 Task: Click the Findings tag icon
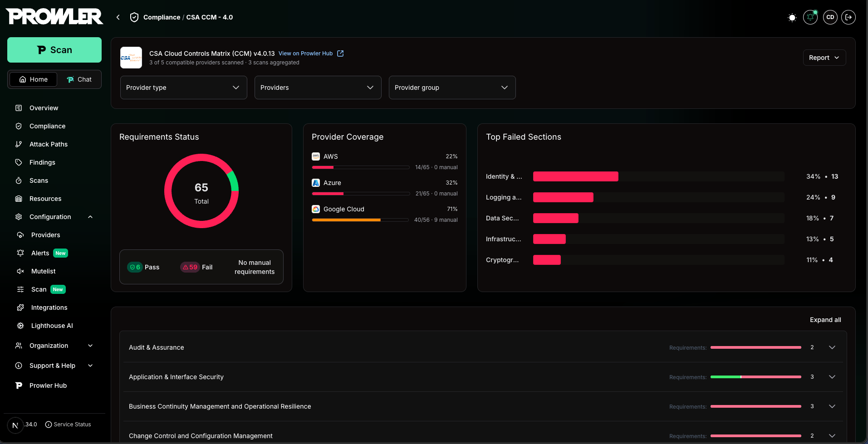19,162
